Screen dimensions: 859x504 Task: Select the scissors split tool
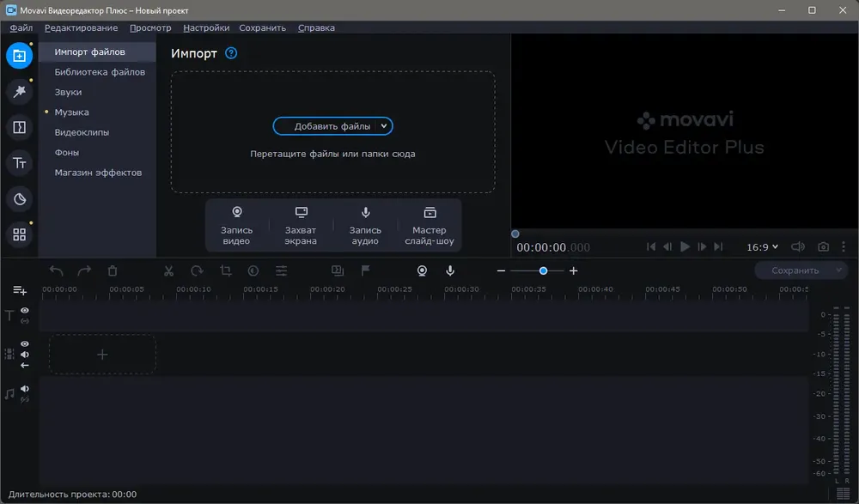tap(168, 270)
